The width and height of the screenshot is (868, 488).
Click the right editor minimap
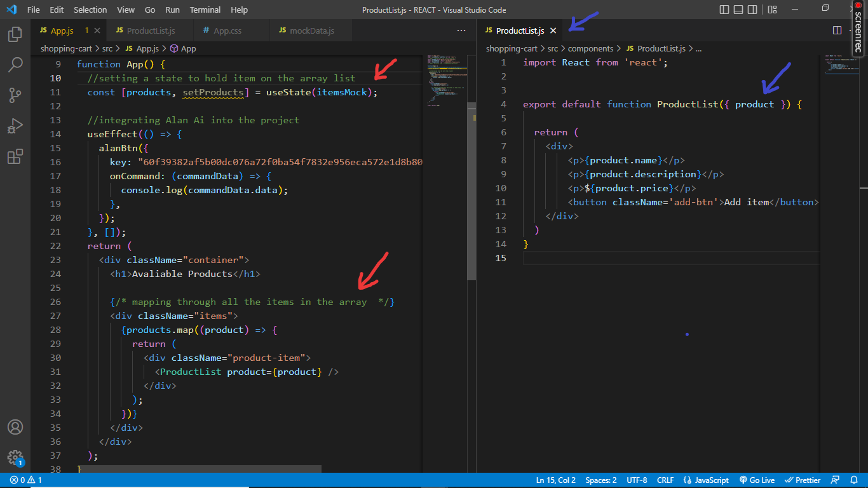[x=841, y=65]
